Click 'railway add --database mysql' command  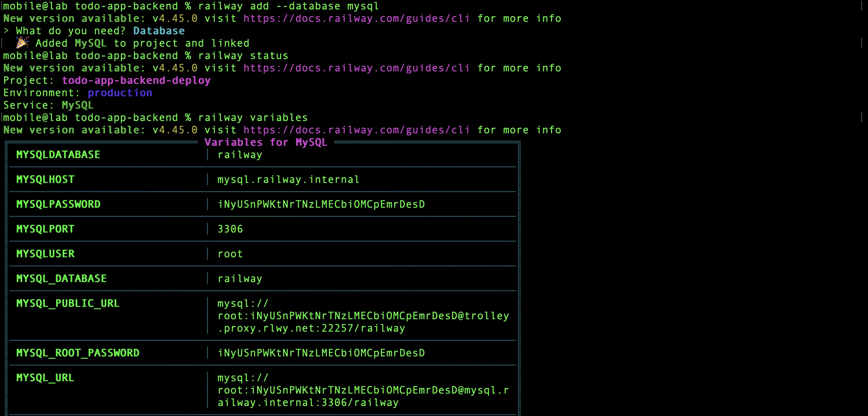coord(288,6)
